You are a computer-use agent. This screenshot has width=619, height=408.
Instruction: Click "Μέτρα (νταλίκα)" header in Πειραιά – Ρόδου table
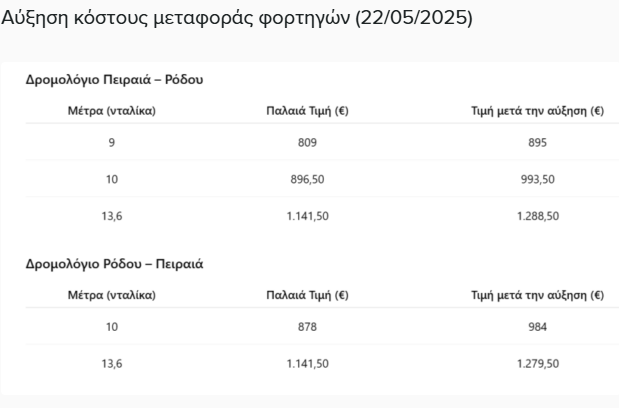[x=110, y=109]
